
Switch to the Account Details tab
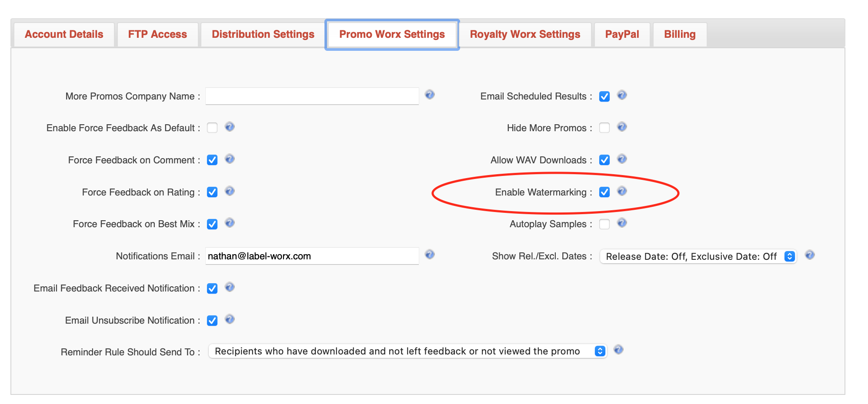pos(64,34)
